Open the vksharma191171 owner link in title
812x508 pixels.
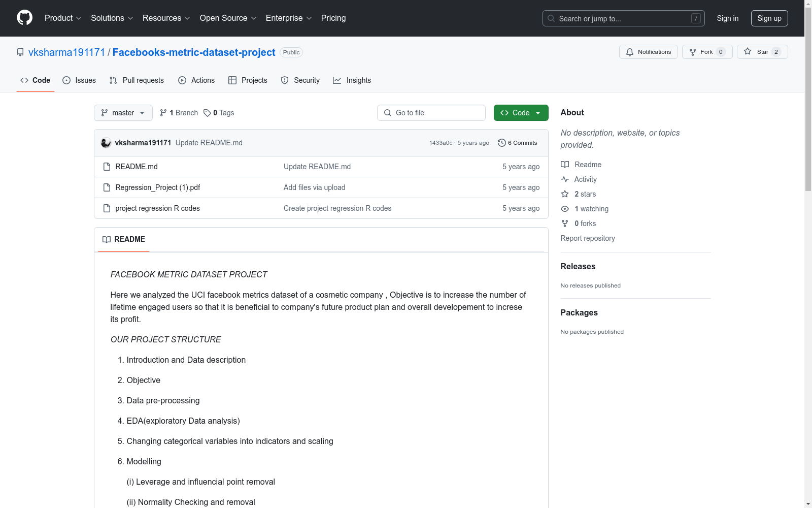(x=66, y=52)
